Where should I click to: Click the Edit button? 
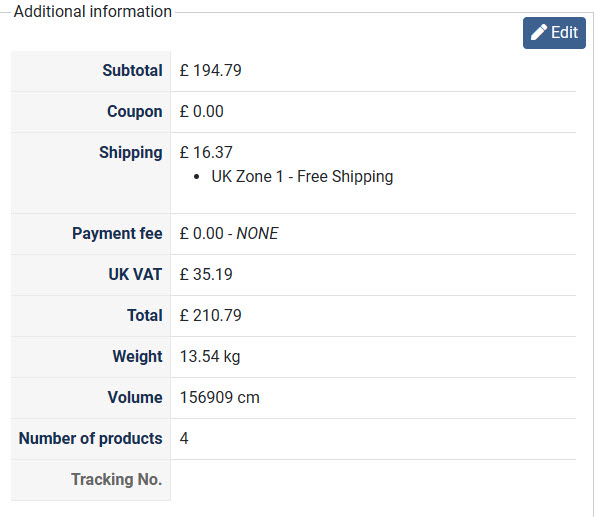pos(554,33)
